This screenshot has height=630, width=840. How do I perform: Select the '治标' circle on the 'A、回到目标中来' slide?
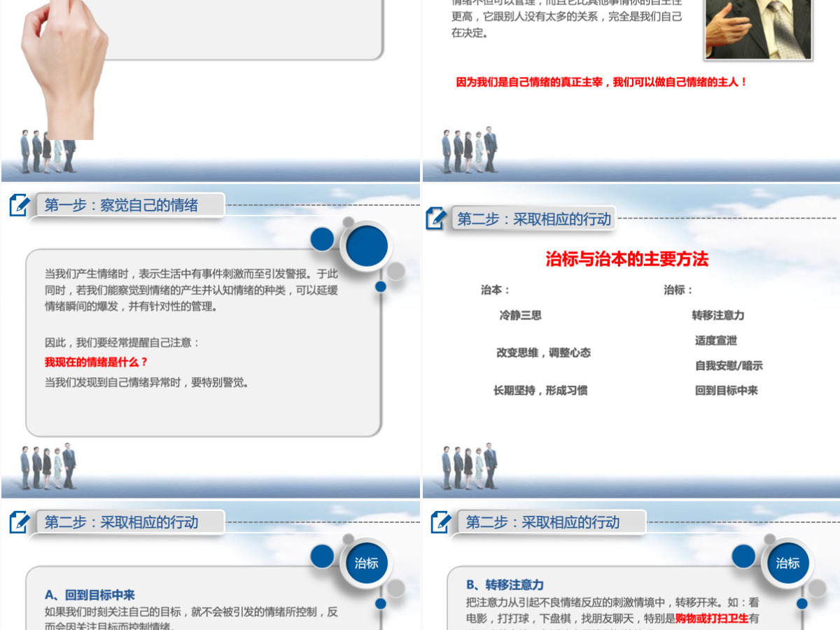click(367, 563)
